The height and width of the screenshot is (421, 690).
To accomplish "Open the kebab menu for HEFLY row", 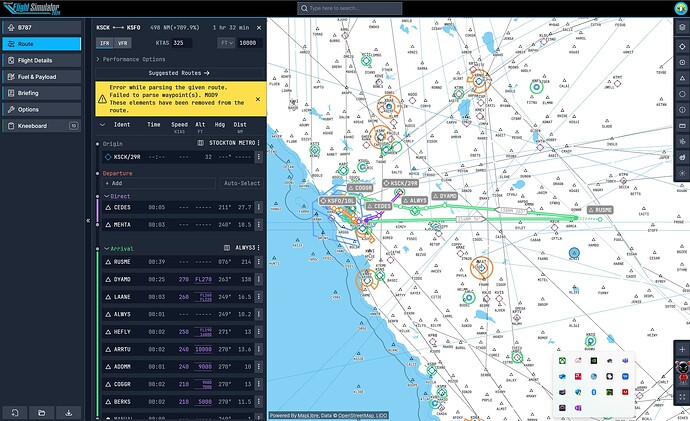I will coord(259,332).
